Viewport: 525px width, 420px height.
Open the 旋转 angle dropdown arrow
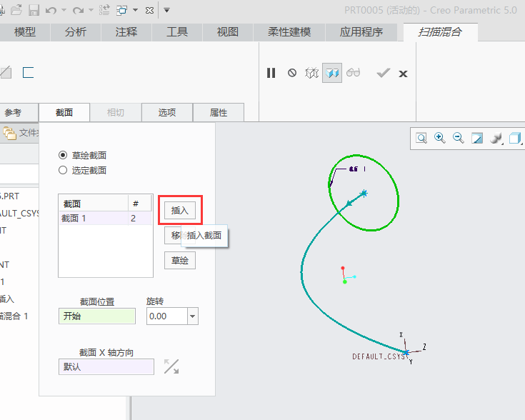pyautogui.click(x=193, y=316)
